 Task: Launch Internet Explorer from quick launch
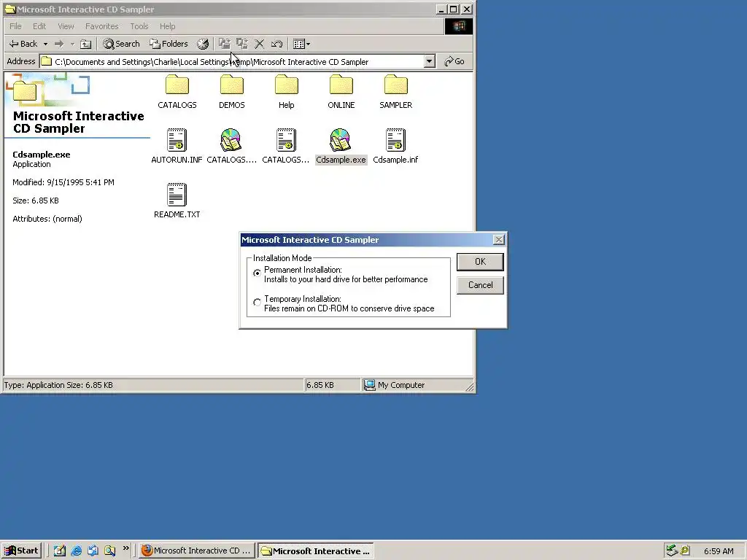pyautogui.click(x=76, y=551)
